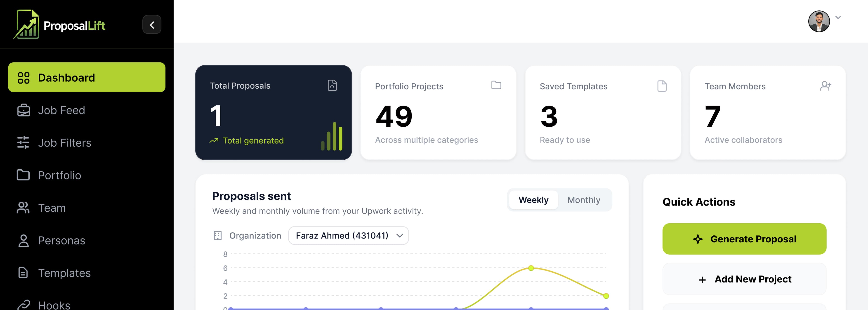
Task: Open the Team Members card
Action: click(768, 113)
